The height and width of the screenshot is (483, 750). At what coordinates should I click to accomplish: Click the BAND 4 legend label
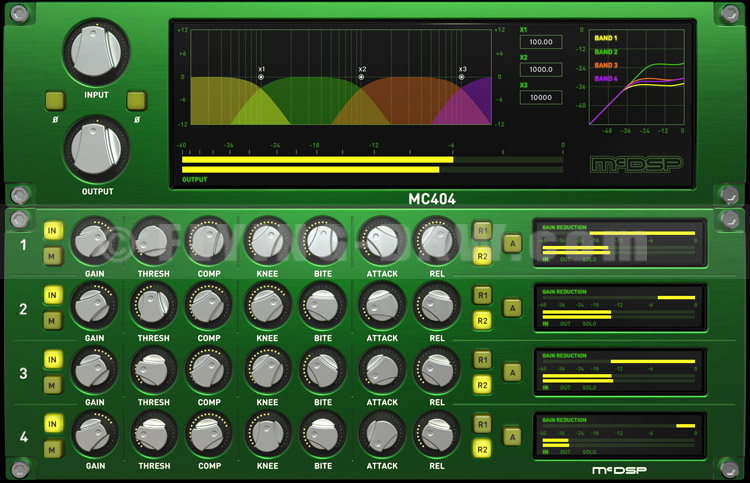[606, 78]
